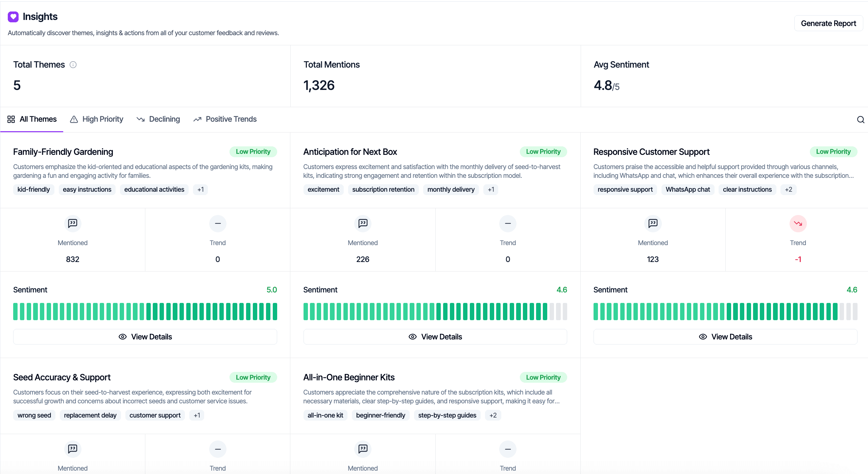Screen dimensions: 868x474
Task: Expand the +1 tag on Family-Friendly Gardening
Action: pyautogui.click(x=200, y=189)
